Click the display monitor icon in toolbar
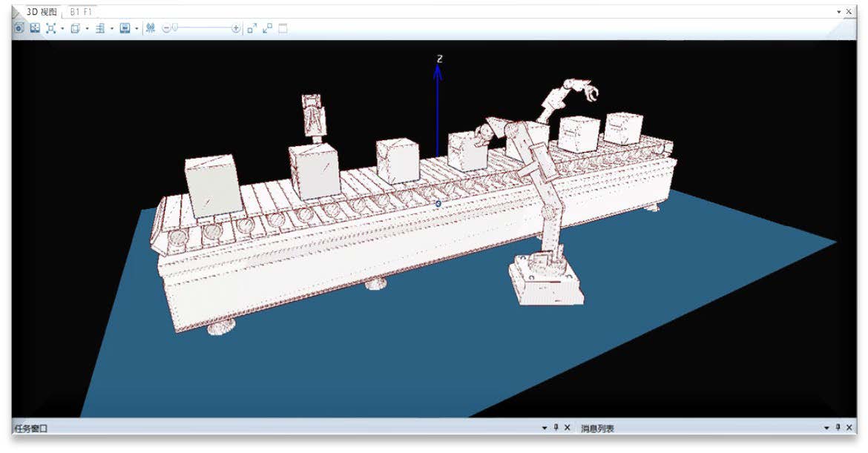868x453 pixels. [125, 28]
